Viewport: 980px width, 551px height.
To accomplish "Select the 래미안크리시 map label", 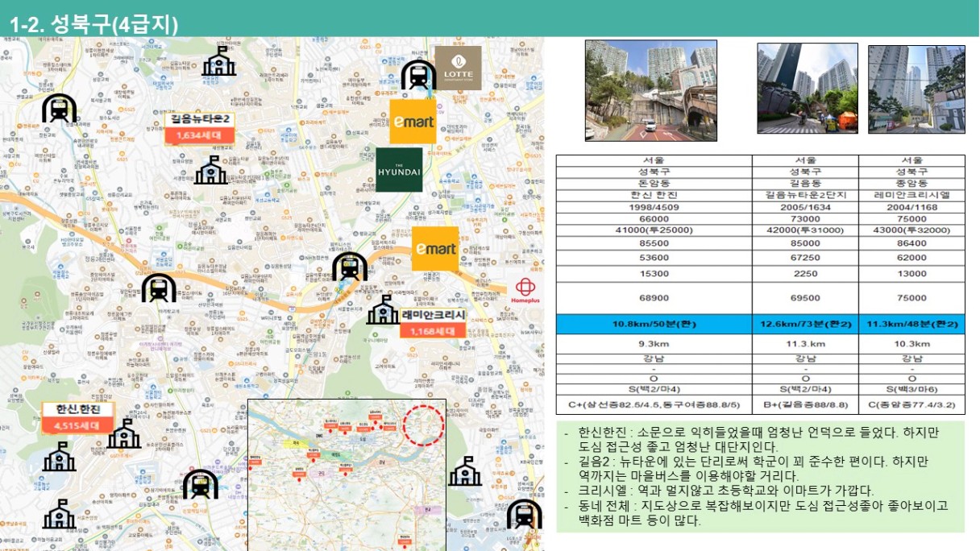I will pos(433,315).
